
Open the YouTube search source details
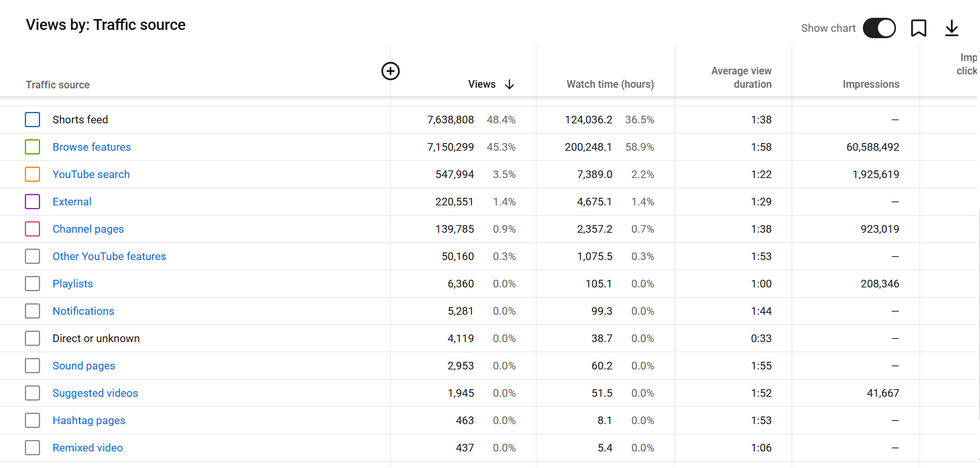(91, 174)
